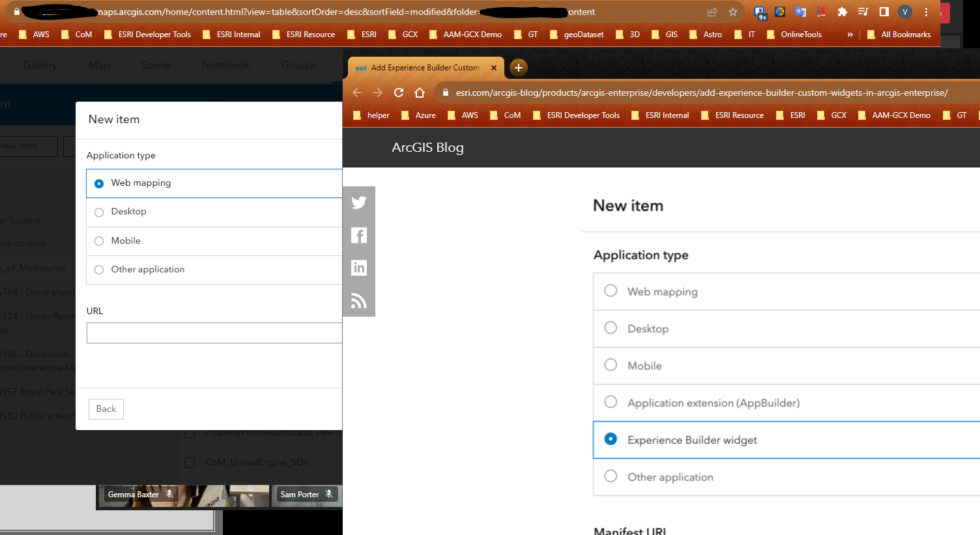This screenshot has height=535, width=980.
Task: Open ESRI Developer Tools folder in front window
Action: [x=577, y=115]
